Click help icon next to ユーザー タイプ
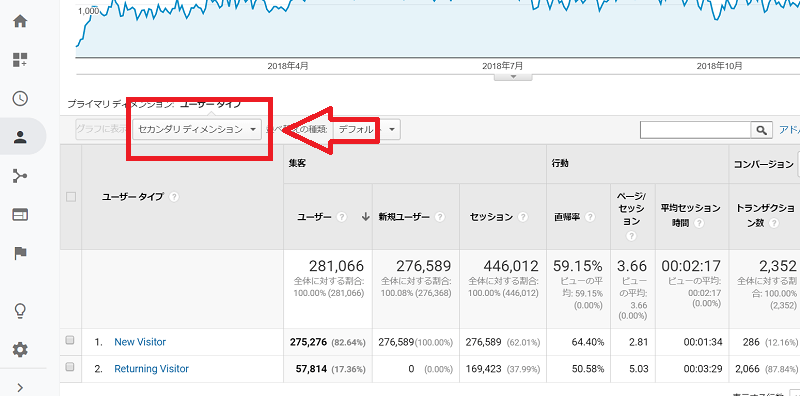This screenshot has width=800, height=396. (174, 197)
